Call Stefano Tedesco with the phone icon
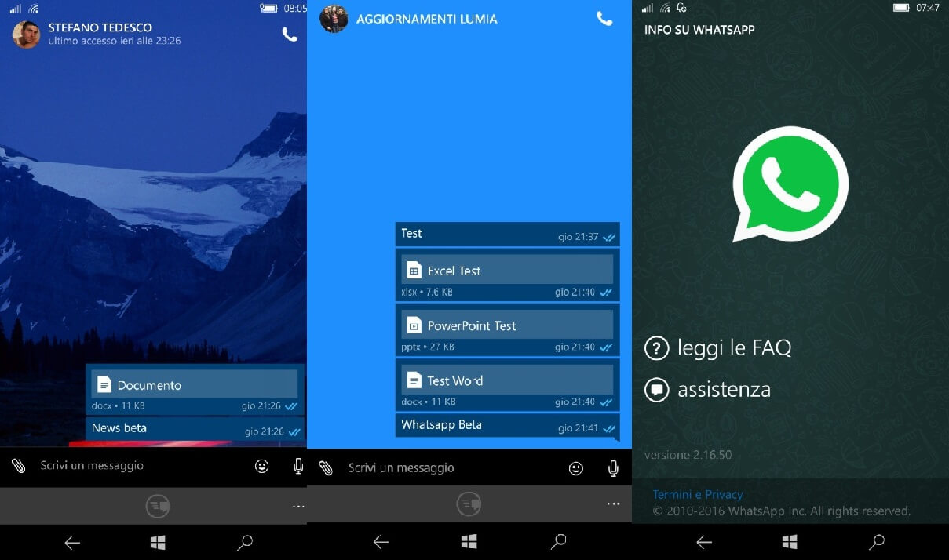Viewport: 949px width, 560px height. (290, 35)
